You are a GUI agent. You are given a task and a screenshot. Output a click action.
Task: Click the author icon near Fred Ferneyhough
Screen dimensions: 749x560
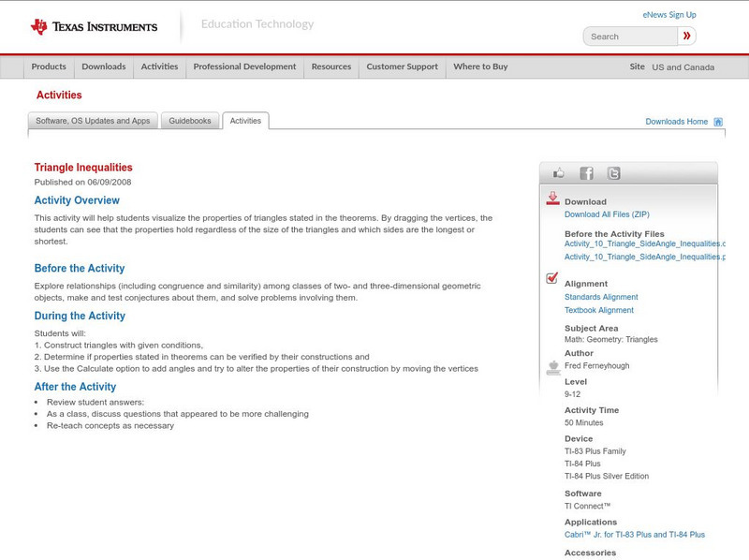click(553, 367)
